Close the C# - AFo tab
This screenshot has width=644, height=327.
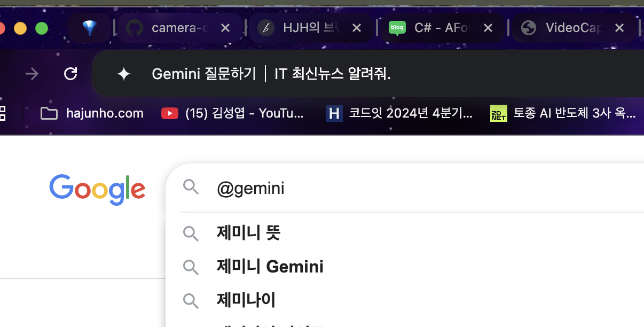(x=488, y=28)
